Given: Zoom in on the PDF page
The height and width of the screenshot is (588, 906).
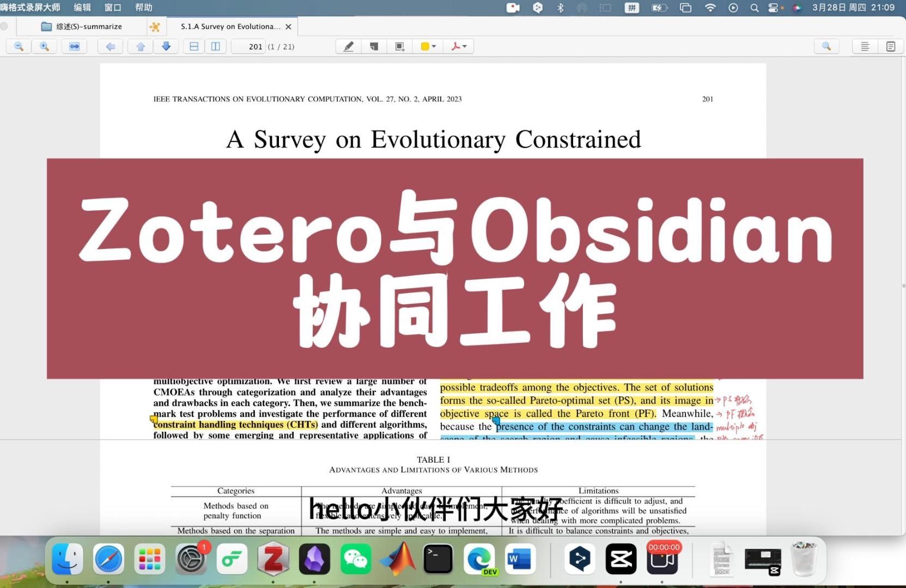Looking at the screenshot, I should [x=45, y=46].
